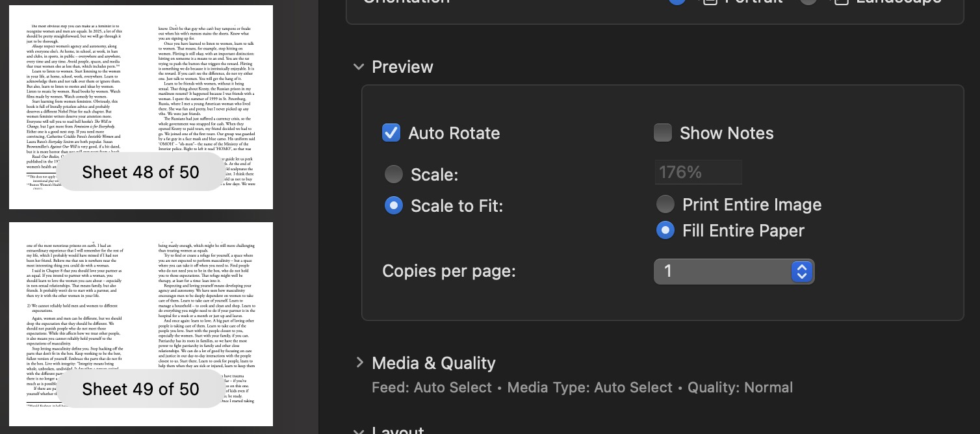This screenshot has width=980, height=434.
Task: Click the Scale percentage field showing 176%
Action: [x=698, y=172]
